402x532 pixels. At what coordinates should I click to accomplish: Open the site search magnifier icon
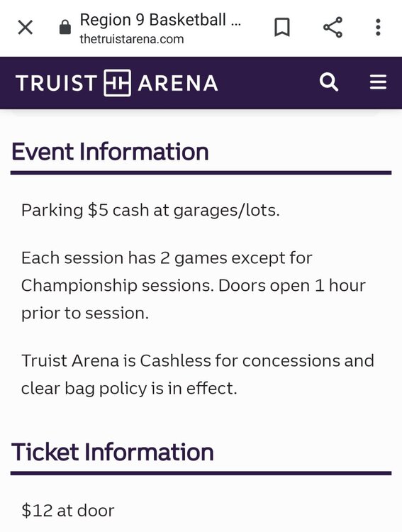pos(329,82)
